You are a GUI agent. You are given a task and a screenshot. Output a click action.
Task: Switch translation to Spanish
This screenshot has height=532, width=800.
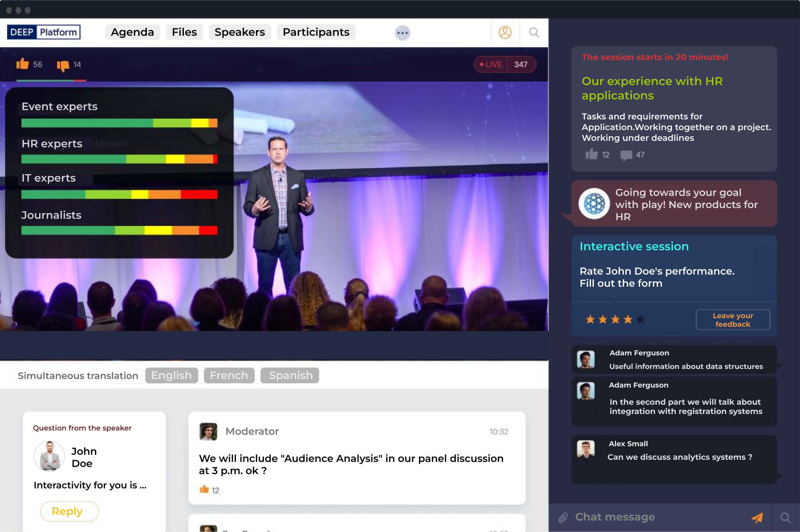290,375
